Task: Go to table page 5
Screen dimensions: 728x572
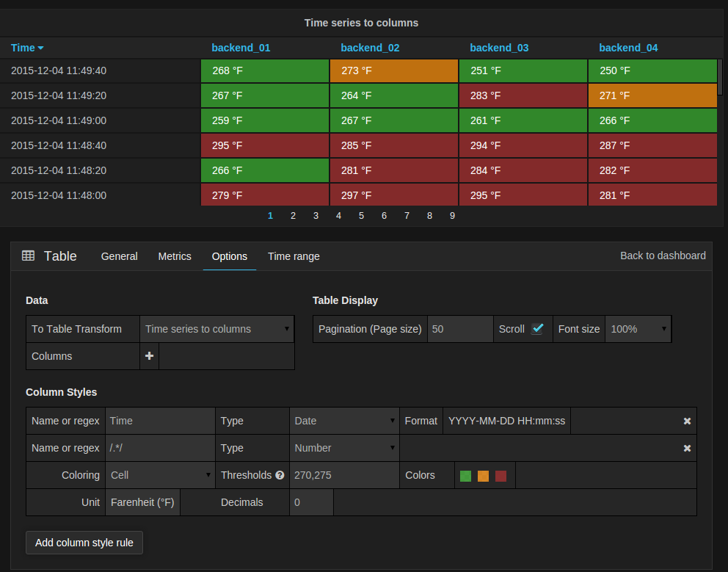Action: [361, 216]
